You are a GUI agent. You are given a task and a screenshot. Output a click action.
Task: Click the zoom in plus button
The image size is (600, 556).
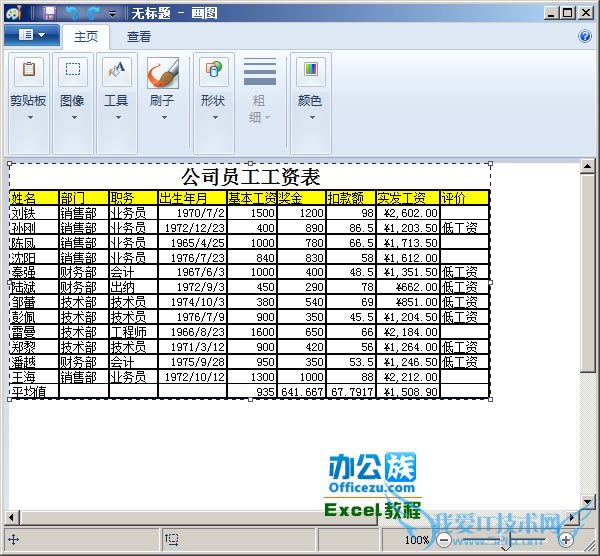pyautogui.click(x=566, y=540)
